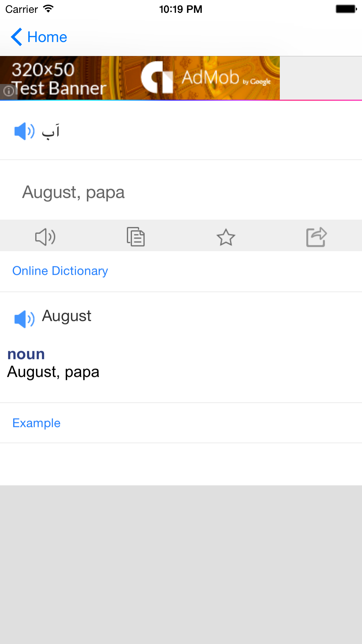Tap the blue speaker beside the Arabic word
Screen dimensions: 362x644
(24, 131)
